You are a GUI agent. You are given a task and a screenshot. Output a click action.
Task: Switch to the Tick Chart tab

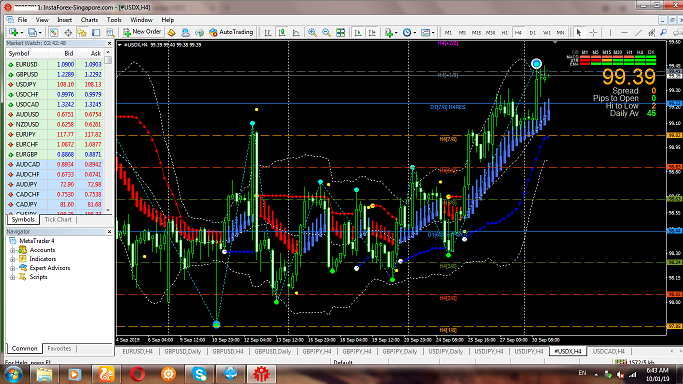(x=58, y=220)
